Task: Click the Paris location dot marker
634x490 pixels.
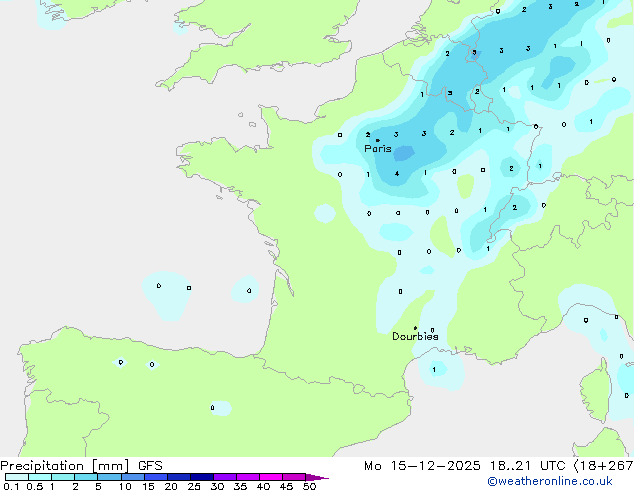Action: (x=378, y=140)
